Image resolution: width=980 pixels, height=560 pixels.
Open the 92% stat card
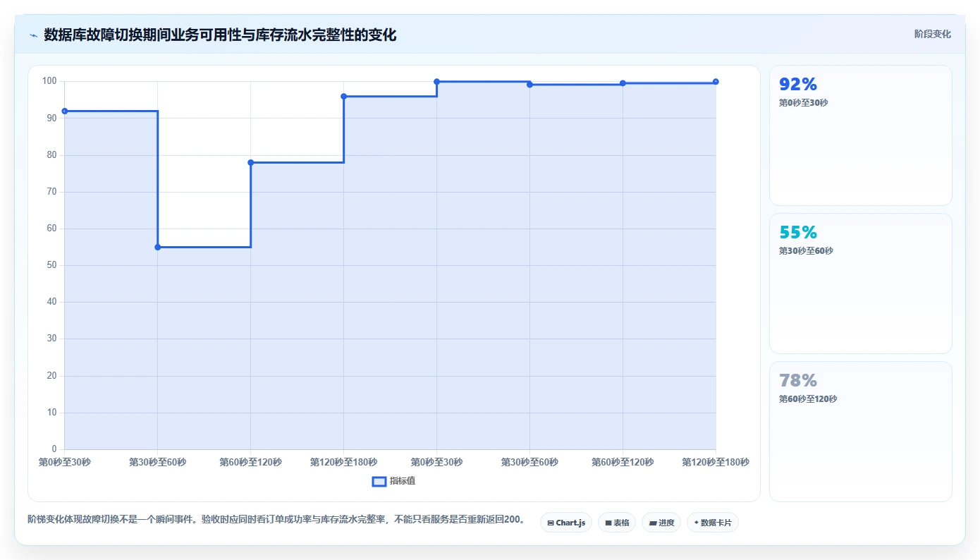click(x=860, y=135)
